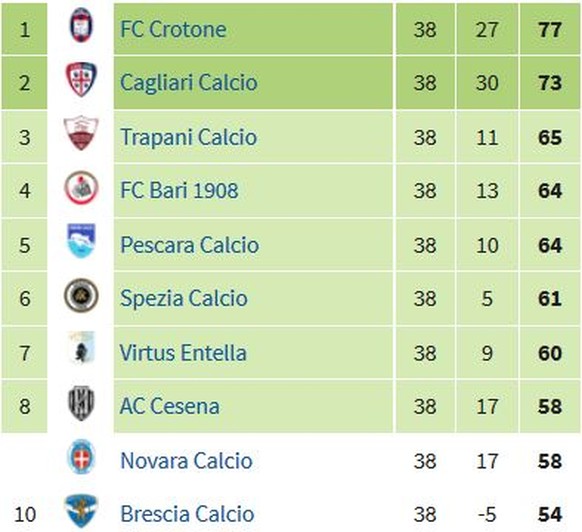Select the Spezia Calcio name link
The width and height of the screenshot is (582, 532).
[x=184, y=298]
